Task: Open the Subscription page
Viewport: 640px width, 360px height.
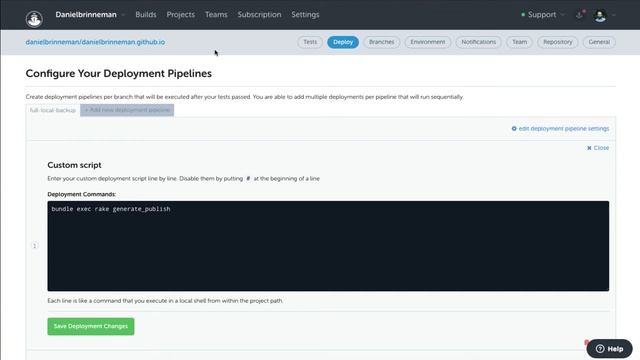Action: 259,15
